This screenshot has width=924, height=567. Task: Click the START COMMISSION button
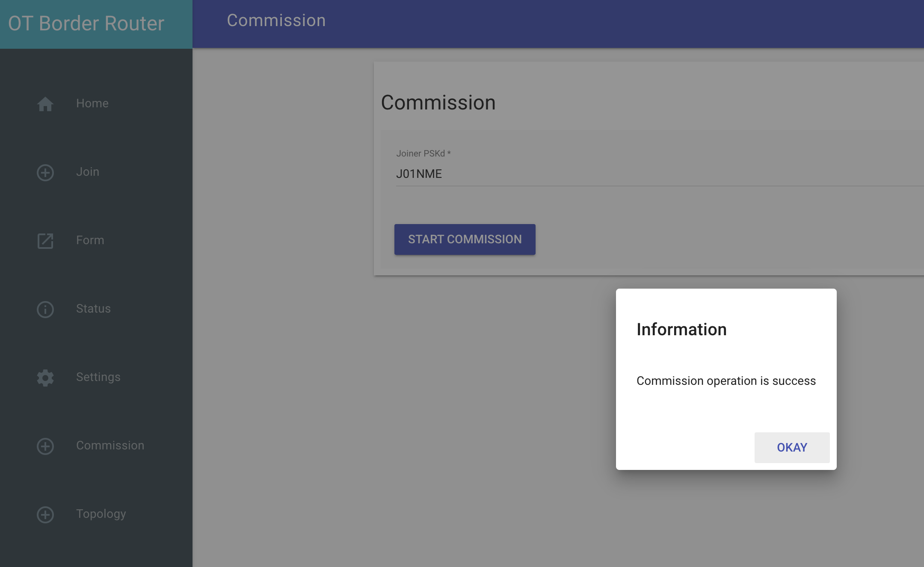pyautogui.click(x=465, y=239)
